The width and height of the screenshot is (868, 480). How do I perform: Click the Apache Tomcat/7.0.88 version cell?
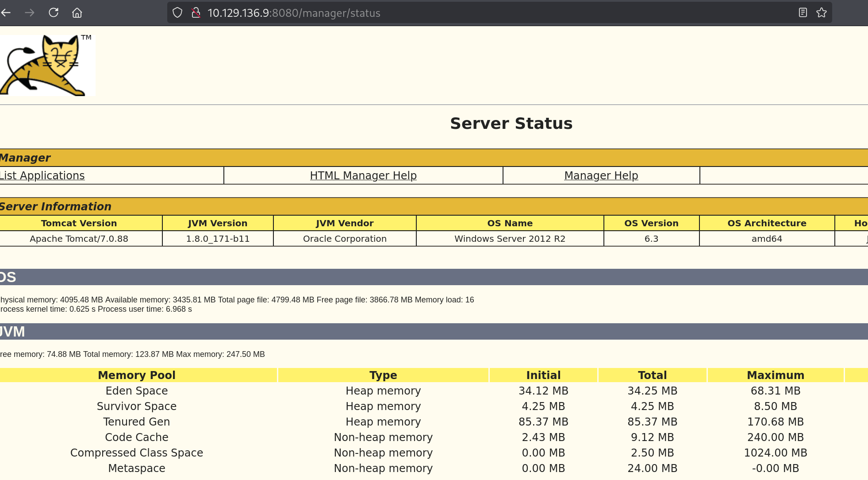(x=79, y=239)
